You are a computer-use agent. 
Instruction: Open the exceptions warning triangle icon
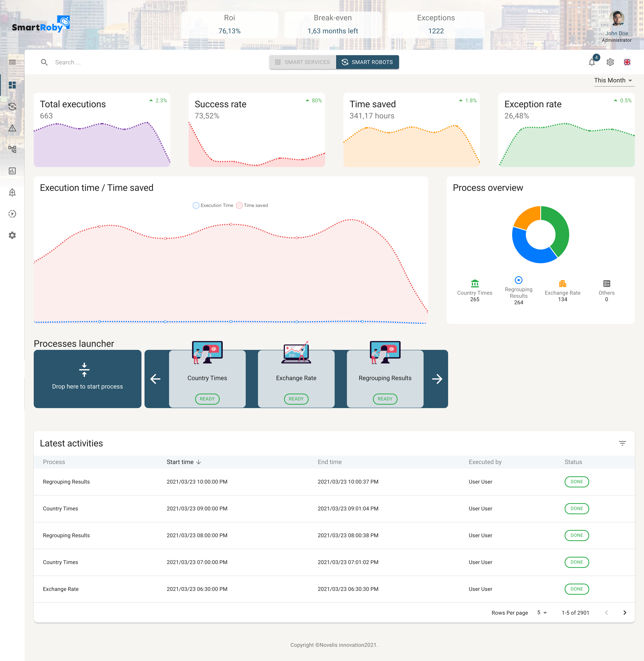12,128
